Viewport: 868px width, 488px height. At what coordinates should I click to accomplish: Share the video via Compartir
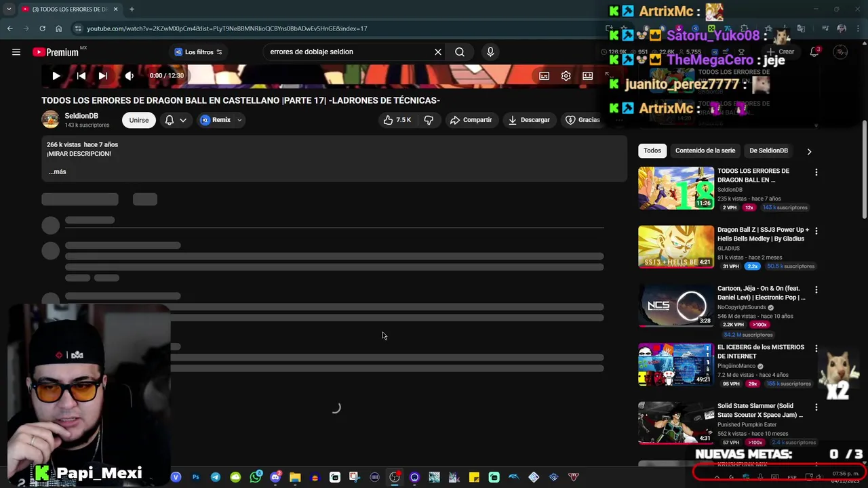click(471, 120)
